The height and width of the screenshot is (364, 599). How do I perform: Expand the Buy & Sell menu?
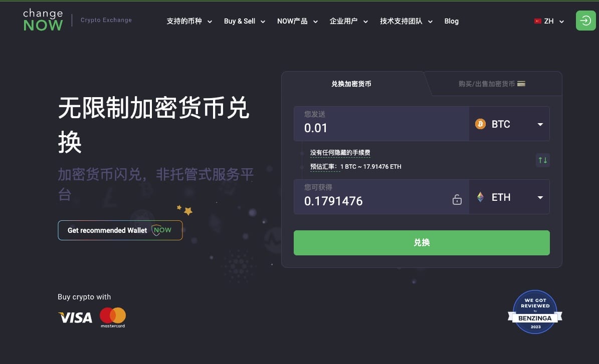[245, 22]
